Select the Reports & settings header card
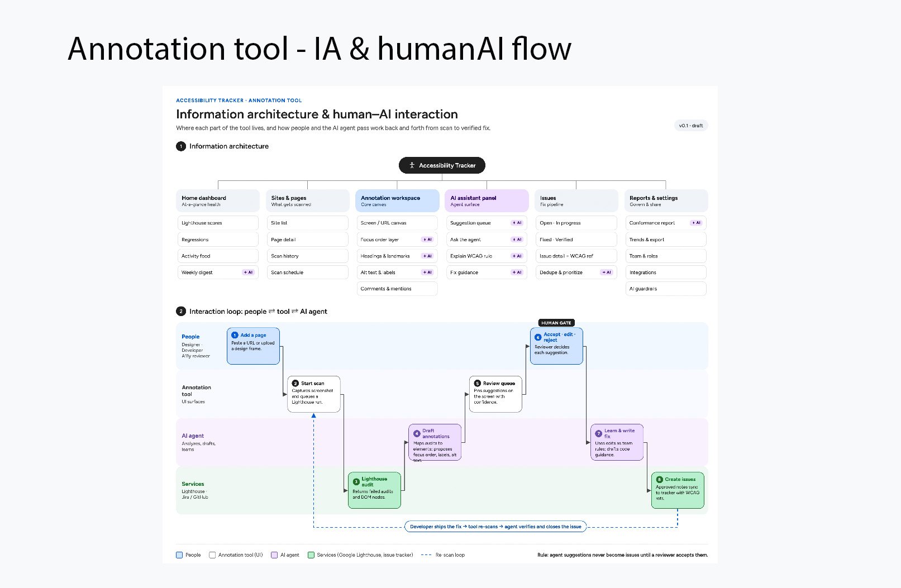Viewport: 901px width, 588px height. [x=666, y=201]
